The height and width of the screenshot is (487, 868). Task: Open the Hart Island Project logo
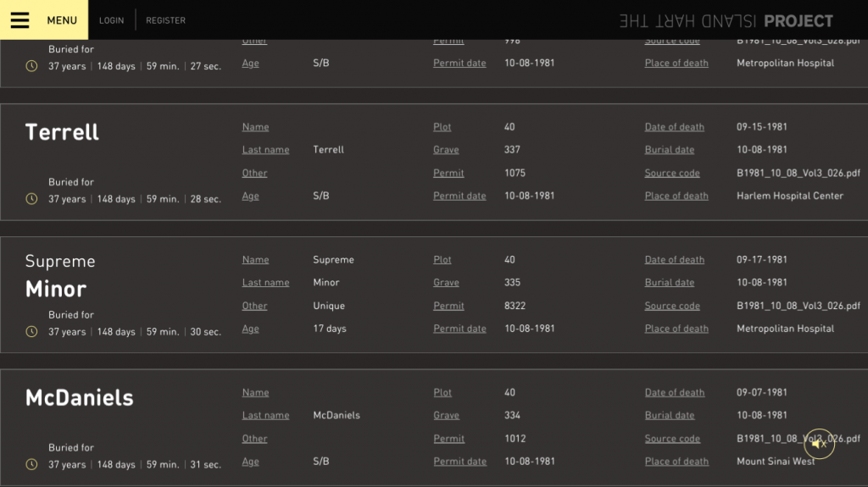click(726, 21)
